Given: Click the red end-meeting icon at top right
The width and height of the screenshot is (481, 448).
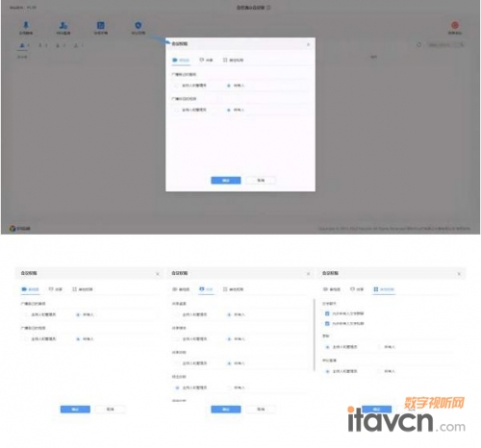Looking at the screenshot, I should pyautogui.click(x=455, y=25).
